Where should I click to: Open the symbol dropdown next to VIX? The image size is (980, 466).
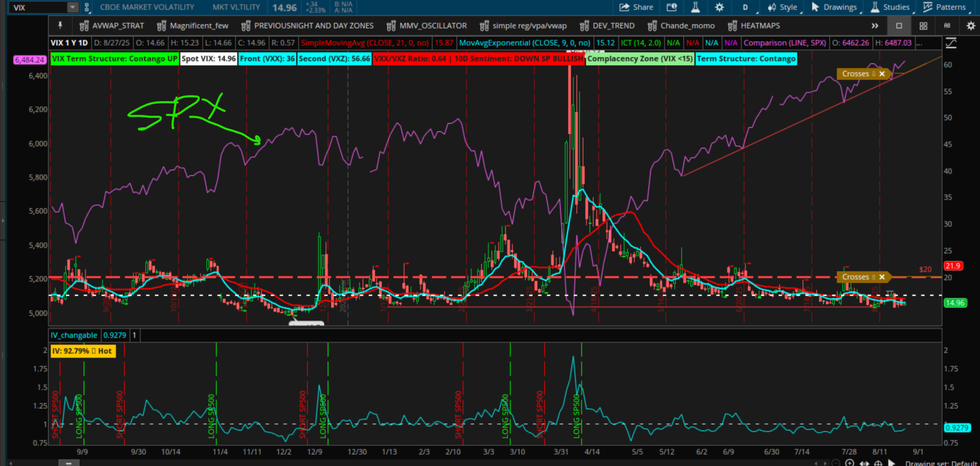coord(73,7)
